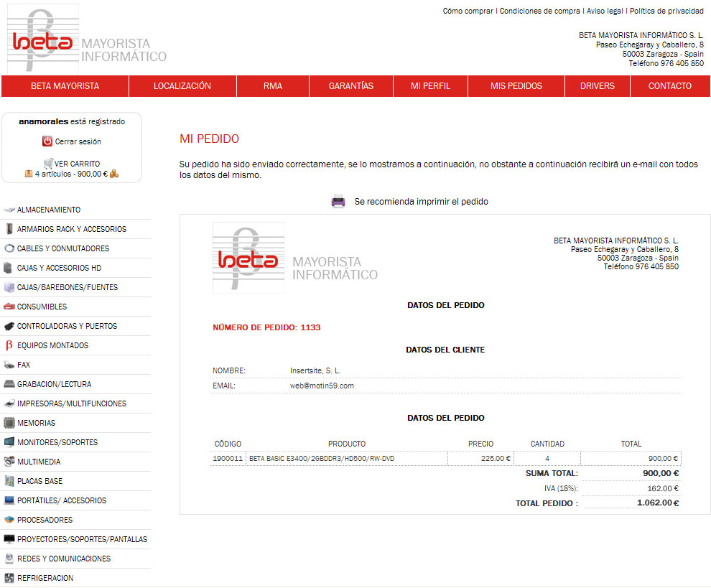The image size is (711, 588).
Task: Click the customer name Insertsite, S. L.
Action: coord(315,371)
